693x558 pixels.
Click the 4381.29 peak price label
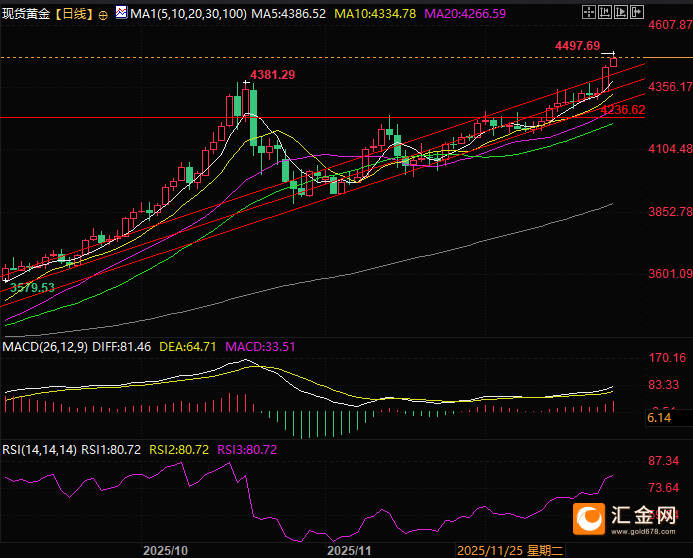pyautogui.click(x=273, y=75)
